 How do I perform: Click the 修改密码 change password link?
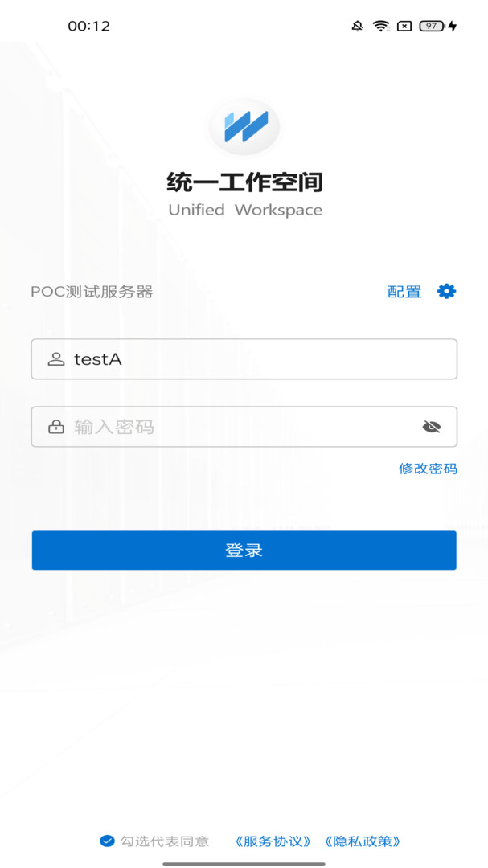[x=429, y=469]
